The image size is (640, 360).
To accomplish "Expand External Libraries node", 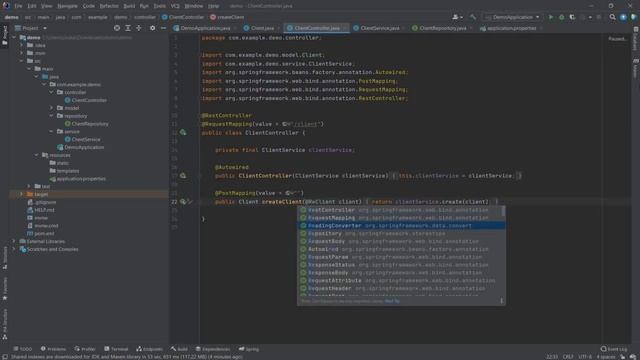I will coord(14,241).
